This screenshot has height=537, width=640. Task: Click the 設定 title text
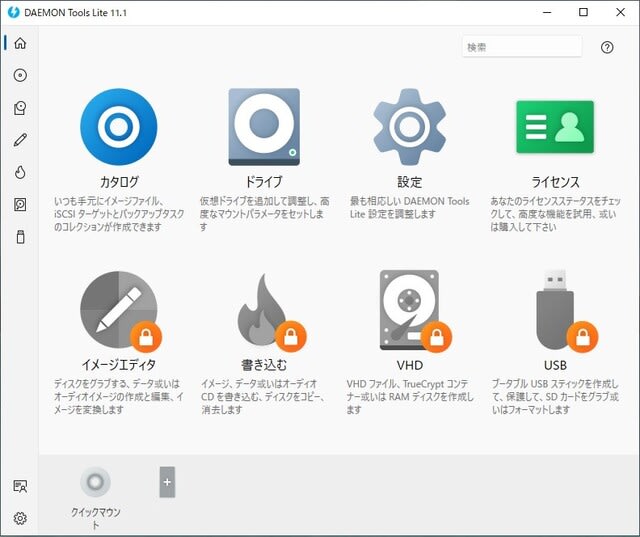tap(409, 182)
